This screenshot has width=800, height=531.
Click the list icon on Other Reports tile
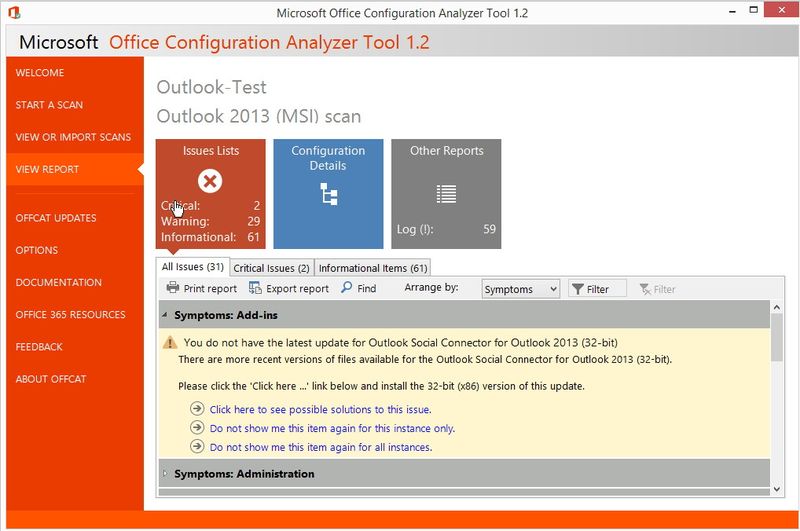(446, 194)
